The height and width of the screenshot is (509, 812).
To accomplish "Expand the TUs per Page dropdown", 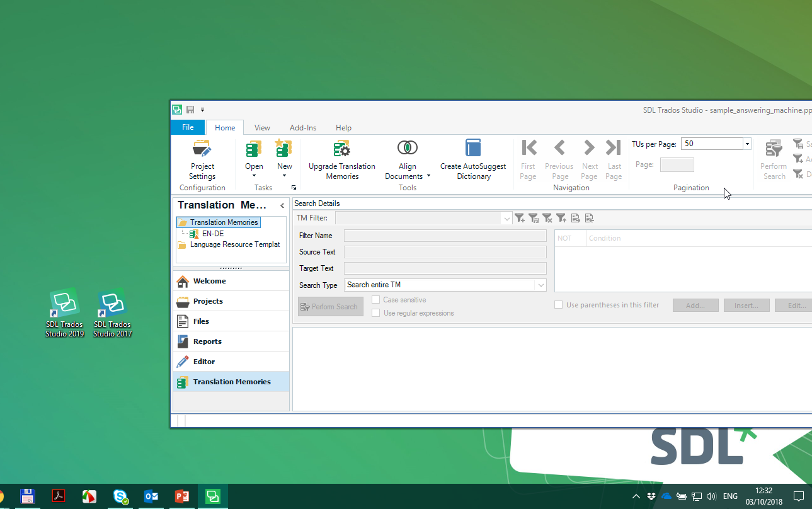I will 747,144.
